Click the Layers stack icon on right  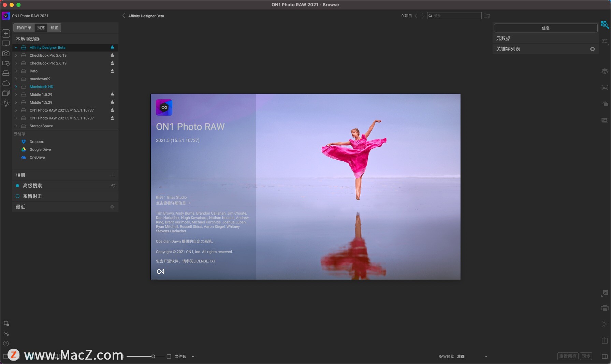(x=605, y=71)
